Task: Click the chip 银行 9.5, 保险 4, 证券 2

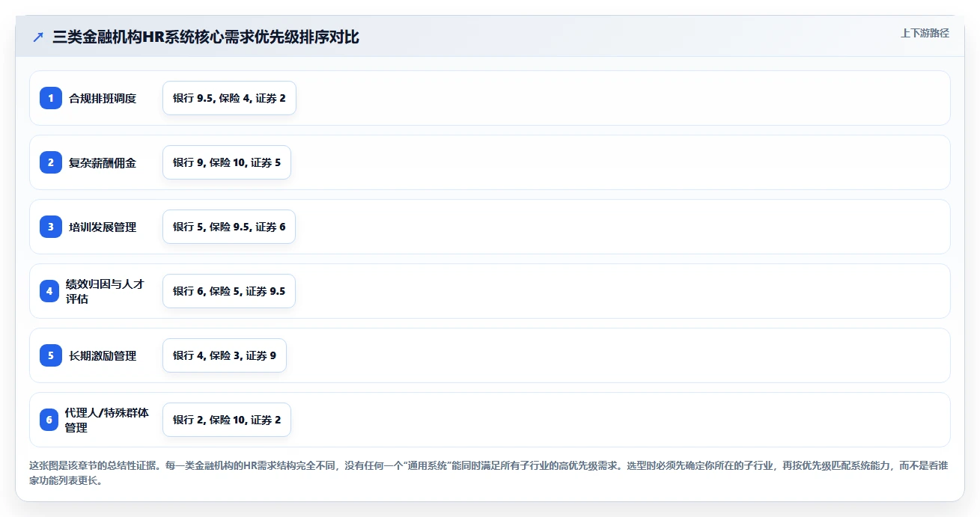Action: tap(229, 98)
